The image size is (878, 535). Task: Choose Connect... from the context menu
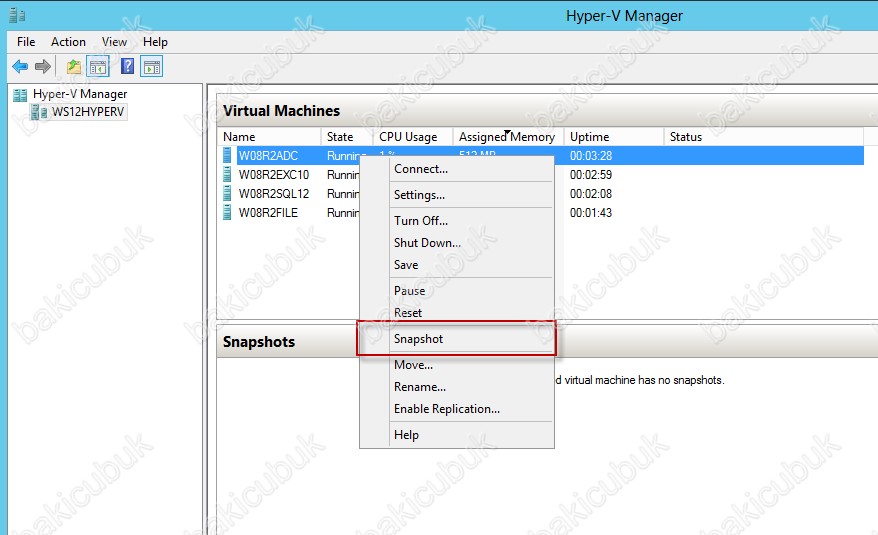pyautogui.click(x=457, y=169)
